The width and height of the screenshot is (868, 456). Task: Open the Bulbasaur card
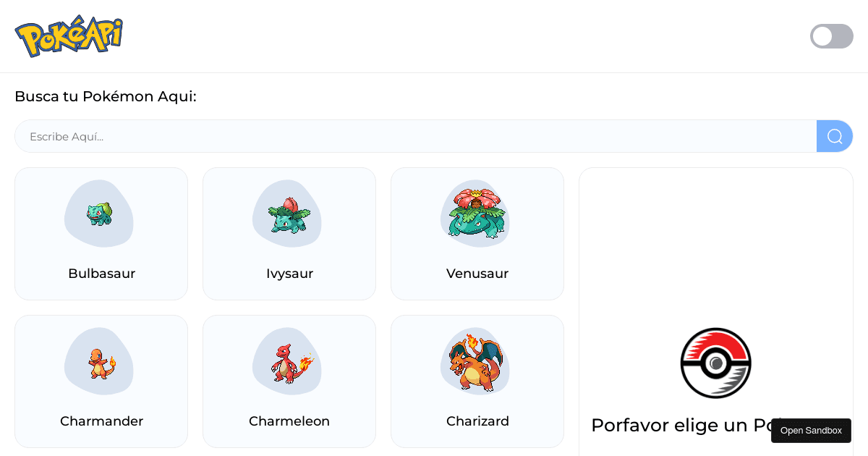pyautogui.click(x=101, y=233)
